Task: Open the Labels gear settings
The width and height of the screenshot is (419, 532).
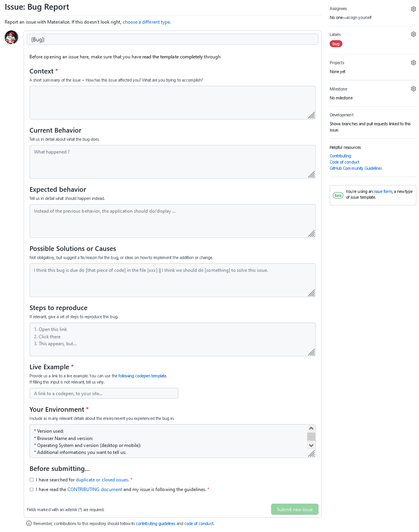Action: (413, 34)
